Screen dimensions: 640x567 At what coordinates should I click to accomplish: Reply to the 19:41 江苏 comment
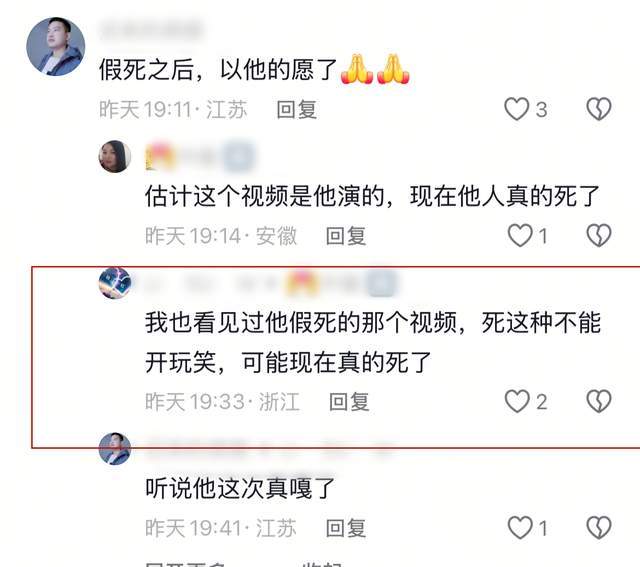[346, 528]
